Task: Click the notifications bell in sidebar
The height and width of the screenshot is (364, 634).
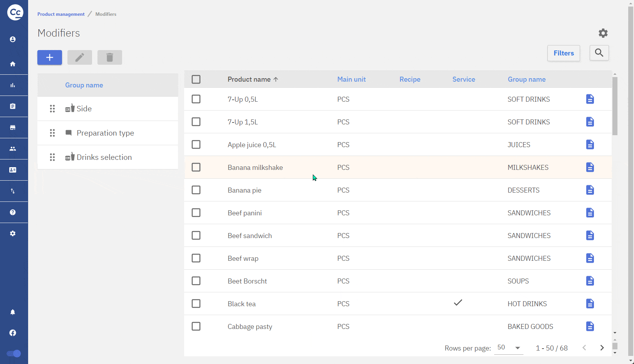Action: [x=13, y=312]
